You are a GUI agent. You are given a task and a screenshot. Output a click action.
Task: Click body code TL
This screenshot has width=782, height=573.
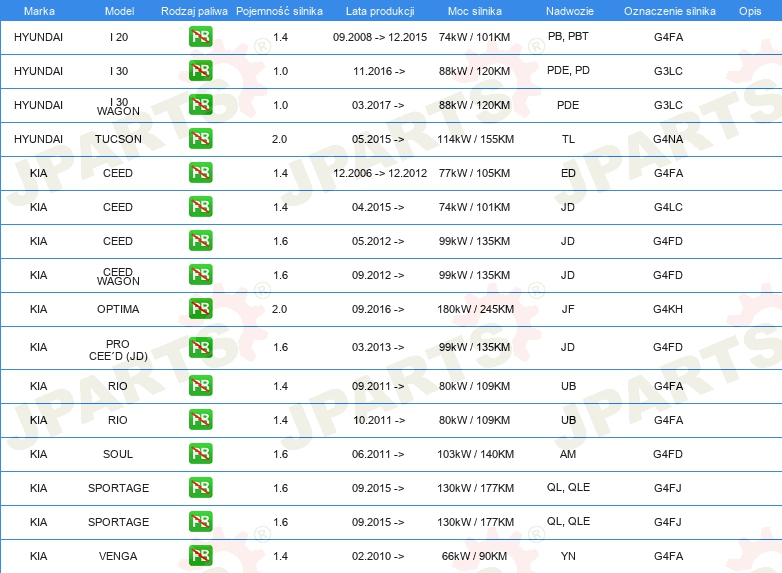click(568, 139)
